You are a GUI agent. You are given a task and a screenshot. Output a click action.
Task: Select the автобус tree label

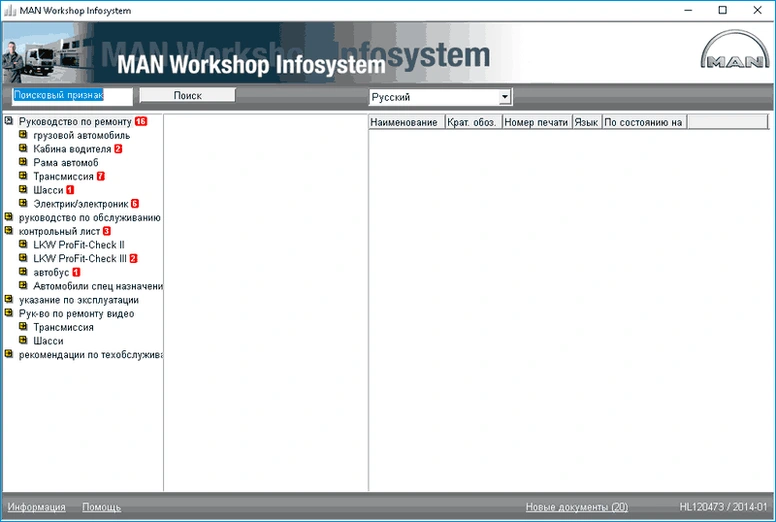click(x=51, y=273)
